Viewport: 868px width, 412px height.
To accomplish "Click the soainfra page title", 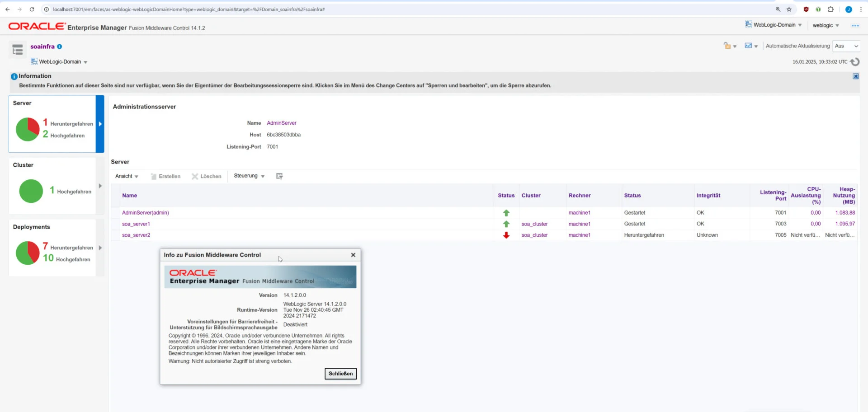I will click(x=42, y=47).
